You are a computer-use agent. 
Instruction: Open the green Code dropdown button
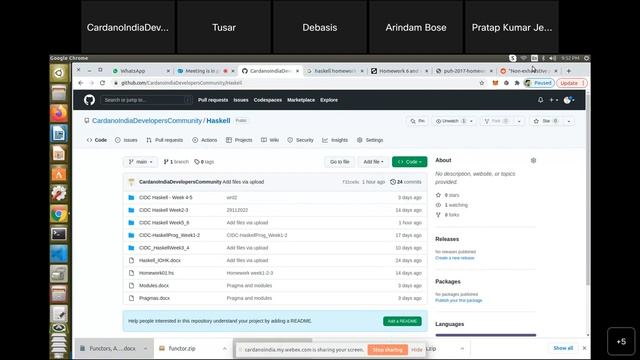(x=409, y=162)
